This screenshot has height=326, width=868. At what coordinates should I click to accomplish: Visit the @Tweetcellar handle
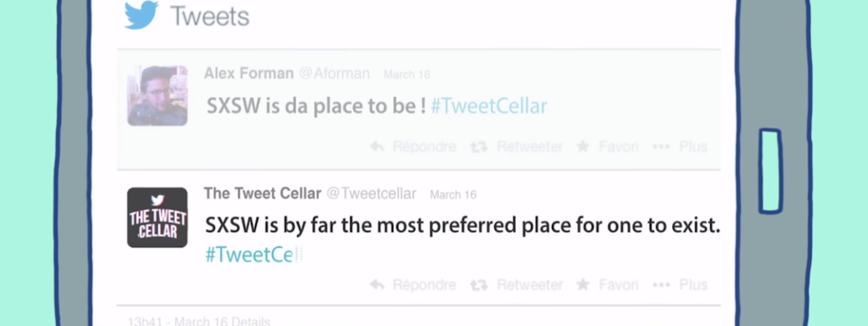[x=371, y=194]
